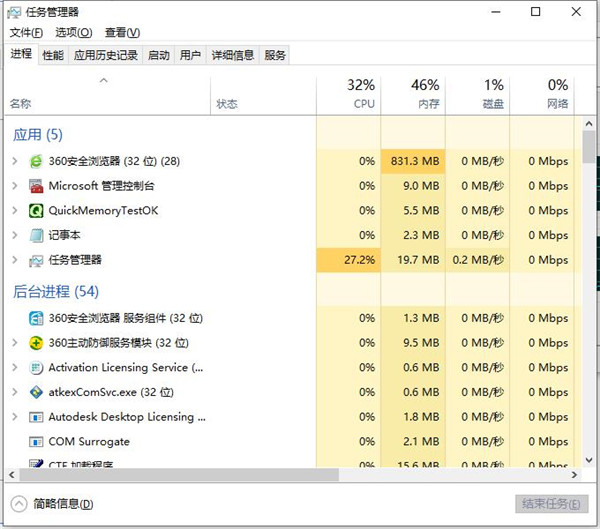Switch to the 启动 tab

(x=159, y=55)
